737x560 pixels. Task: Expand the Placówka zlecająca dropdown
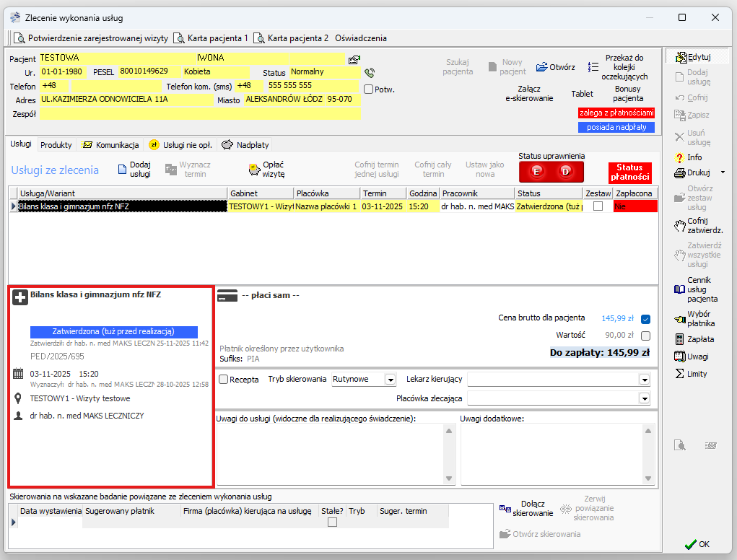pyautogui.click(x=644, y=398)
